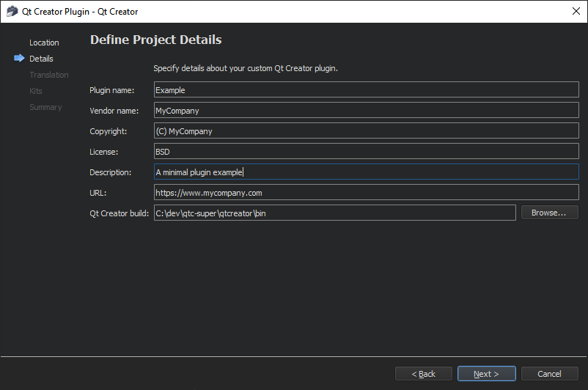Select the Details wizard step

(41, 59)
